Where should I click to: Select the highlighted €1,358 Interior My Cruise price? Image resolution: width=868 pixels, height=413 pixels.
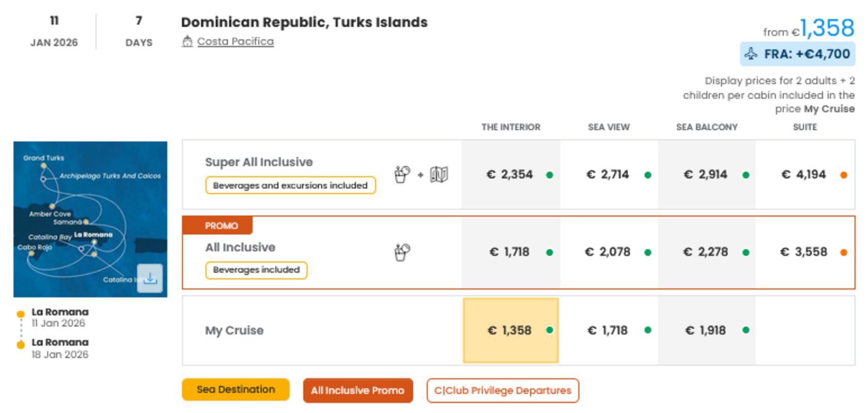[510, 330]
